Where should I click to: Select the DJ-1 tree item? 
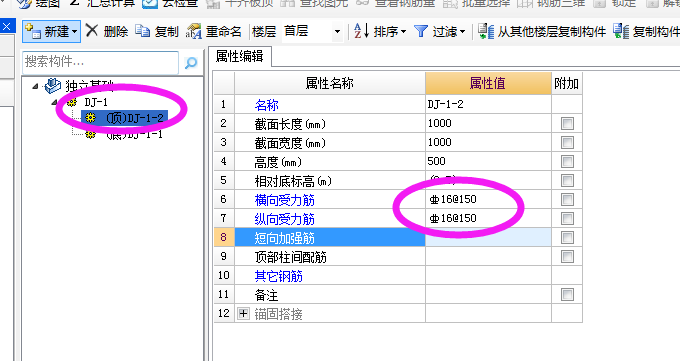[96, 102]
